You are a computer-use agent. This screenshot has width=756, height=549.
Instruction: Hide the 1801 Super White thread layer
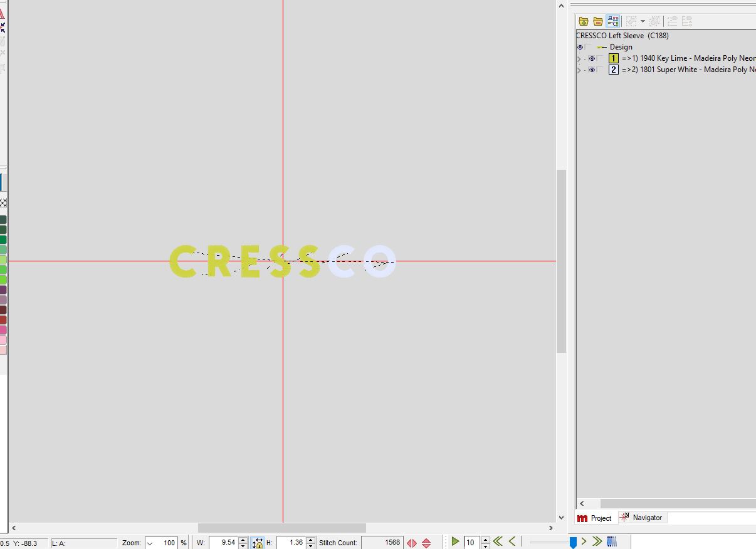coord(591,70)
